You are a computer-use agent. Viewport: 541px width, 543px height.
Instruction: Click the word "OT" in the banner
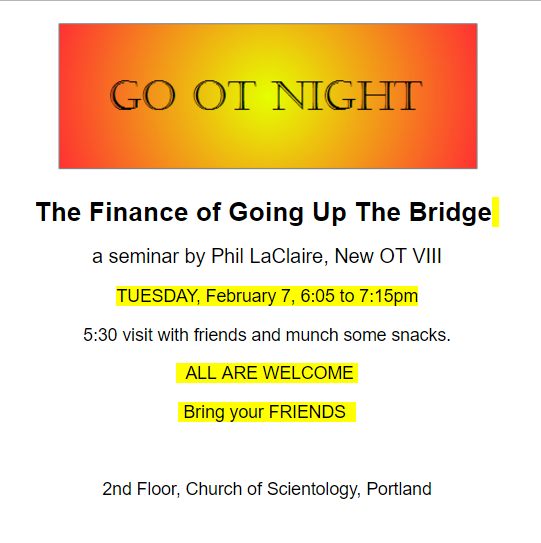coord(224,96)
